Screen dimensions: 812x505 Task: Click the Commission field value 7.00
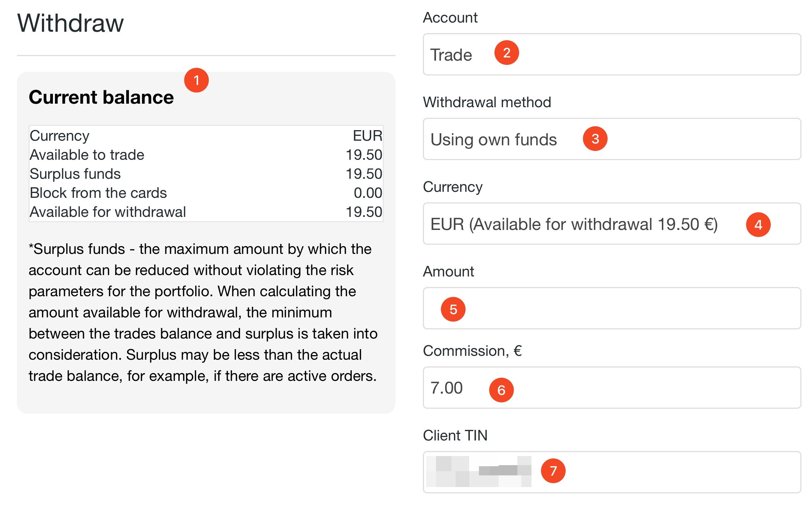447,388
